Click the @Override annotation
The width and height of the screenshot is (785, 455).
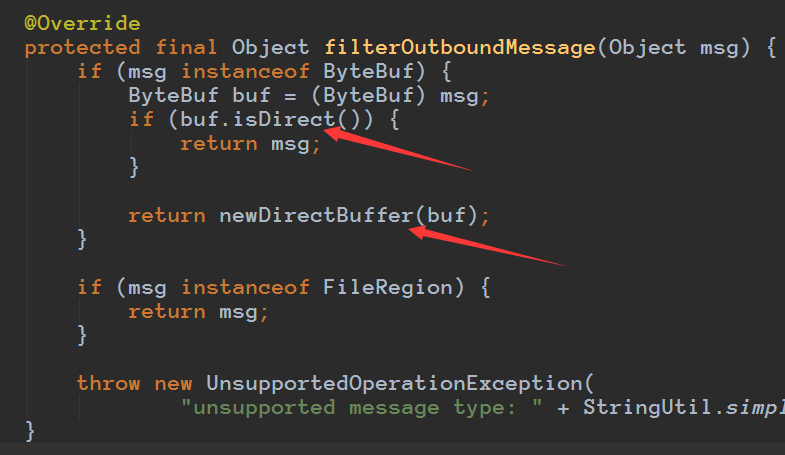pos(82,23)
